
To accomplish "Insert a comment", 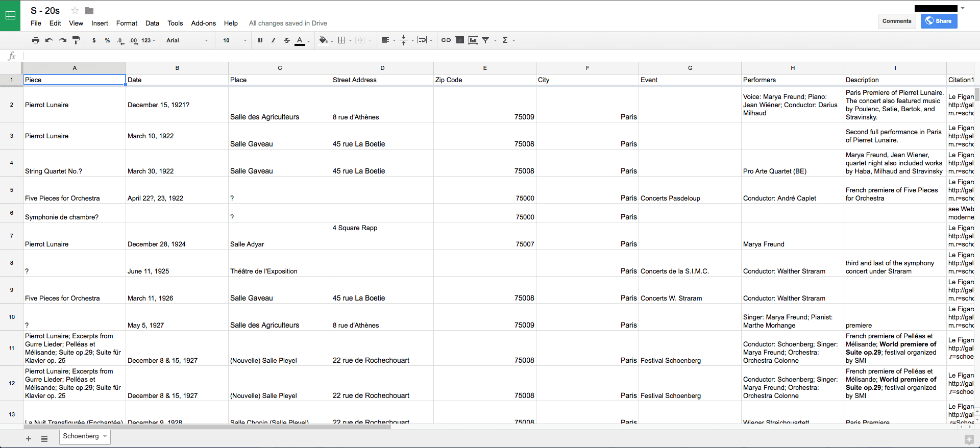I will click(x=460, y=40).
